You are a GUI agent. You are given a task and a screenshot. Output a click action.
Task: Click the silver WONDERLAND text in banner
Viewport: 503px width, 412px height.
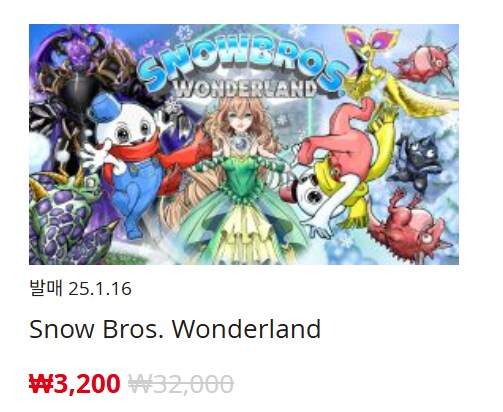[x=245, y=88]
